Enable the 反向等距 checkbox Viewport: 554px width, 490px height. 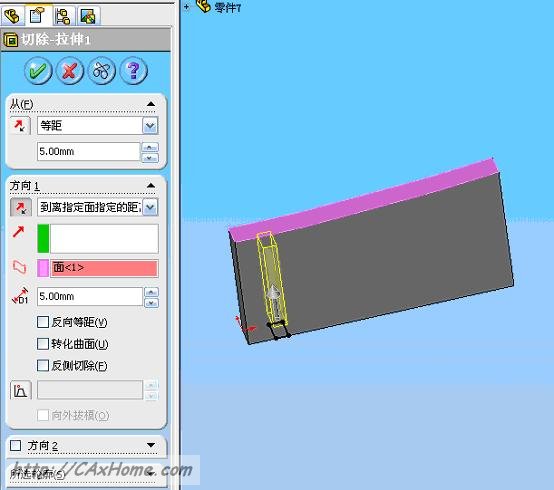pos(43,322)
